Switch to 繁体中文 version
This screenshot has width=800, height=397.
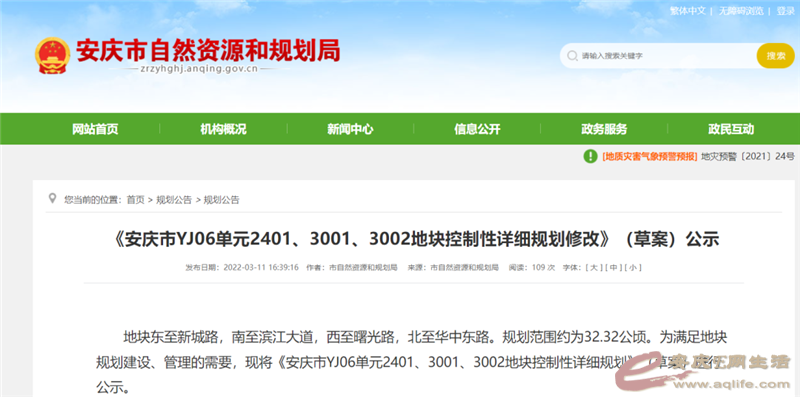tap(687, 11)
